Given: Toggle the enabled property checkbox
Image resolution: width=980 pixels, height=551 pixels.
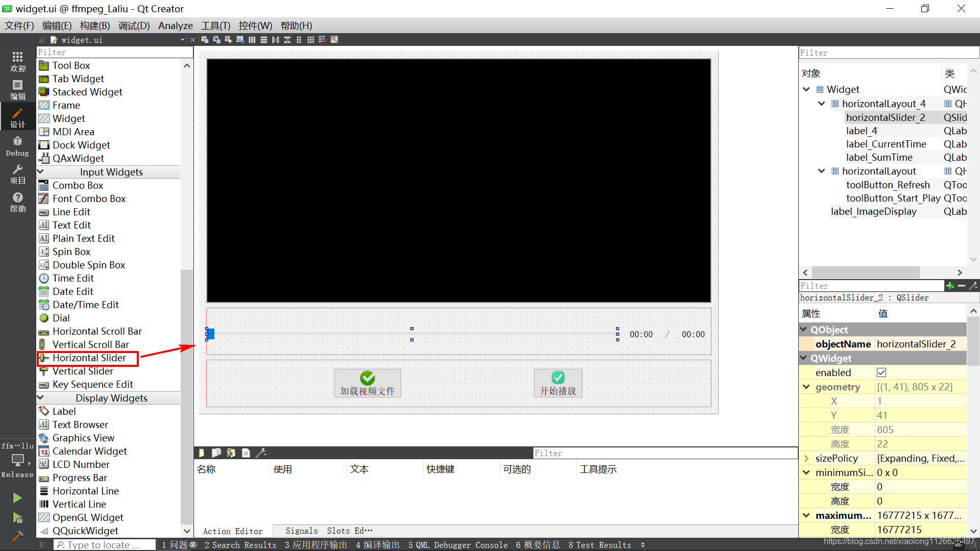Looking at the screenshot, I should click(881, 372).
